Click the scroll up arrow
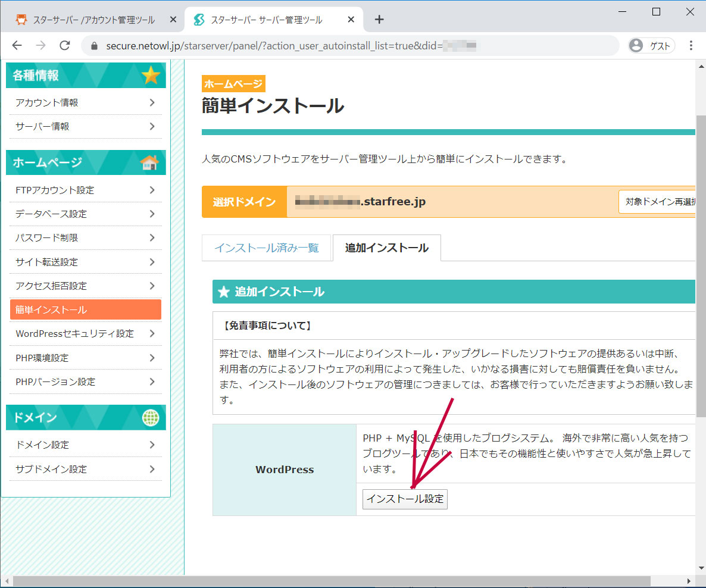 point(701,66)
